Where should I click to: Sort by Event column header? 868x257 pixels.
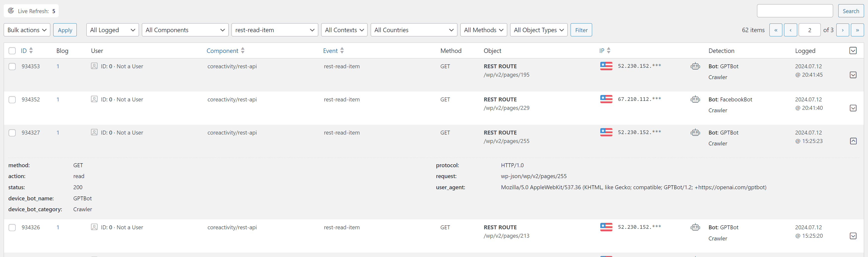(x=333, y=50)
